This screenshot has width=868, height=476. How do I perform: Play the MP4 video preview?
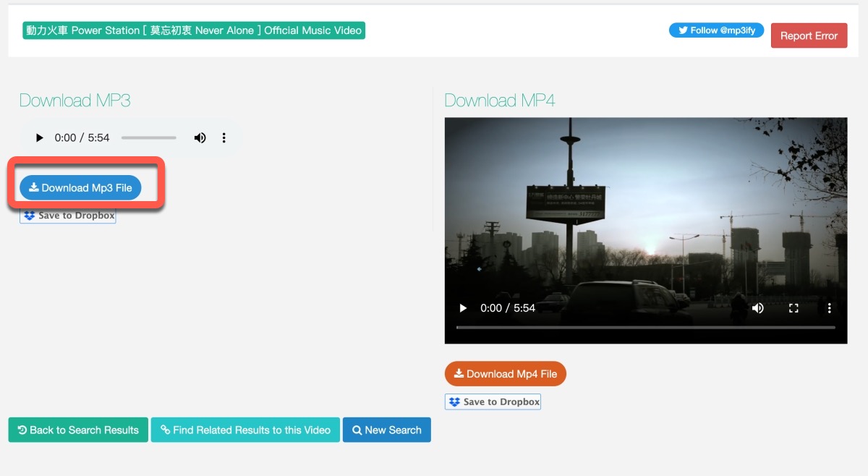coord(463,308)
